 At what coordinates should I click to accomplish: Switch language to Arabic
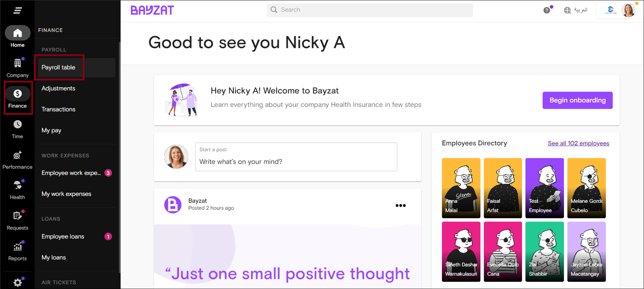[x=581, y=10]
